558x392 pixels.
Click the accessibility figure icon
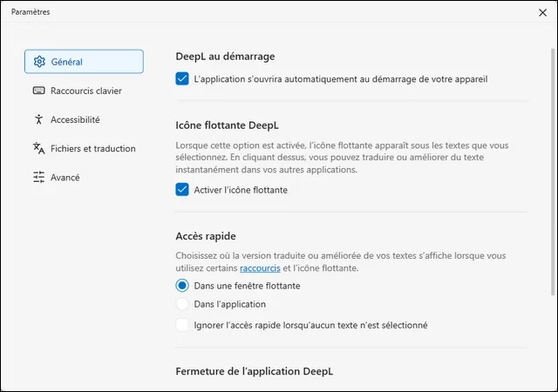[x=38, y=119]
